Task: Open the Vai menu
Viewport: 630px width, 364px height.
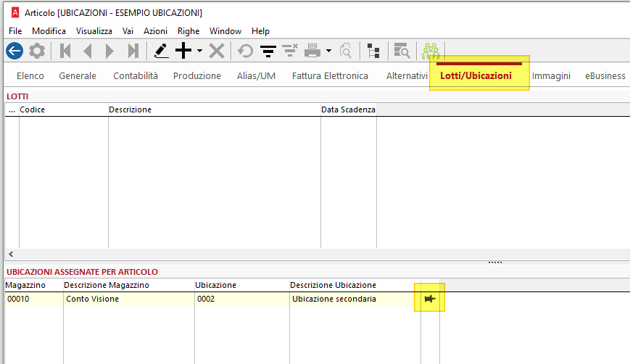Action: point(128,31)
